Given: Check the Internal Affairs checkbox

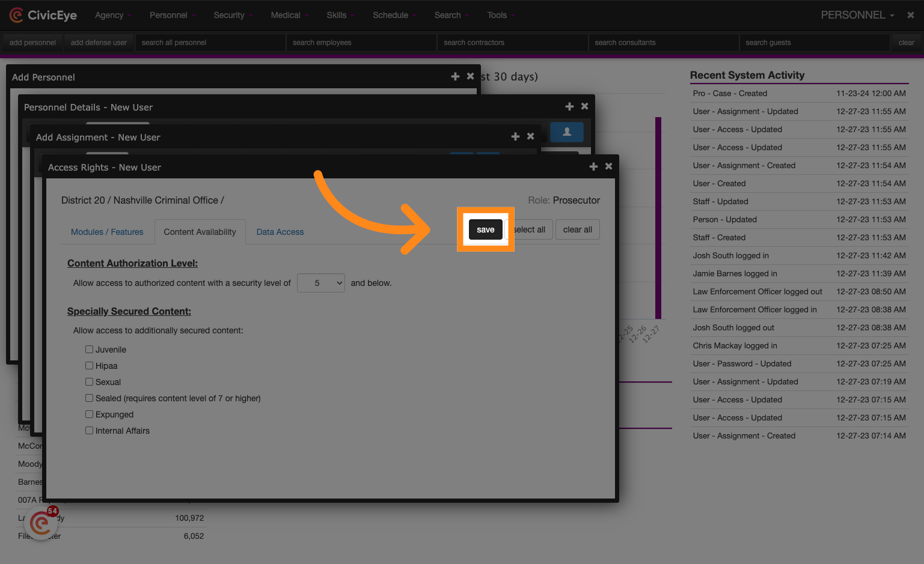Looking at the screenshot, I should (89, 430).
